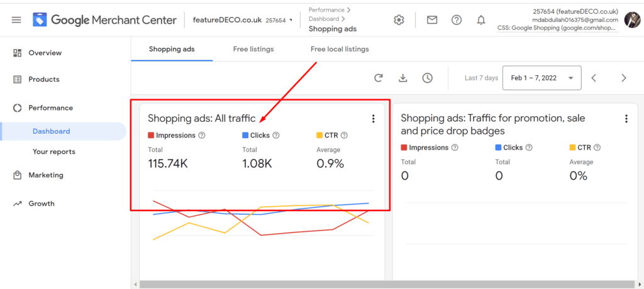This screenshot has width=644, height=289.
Task: Click the Overview sidebar icon
Action: coord(17,53)
